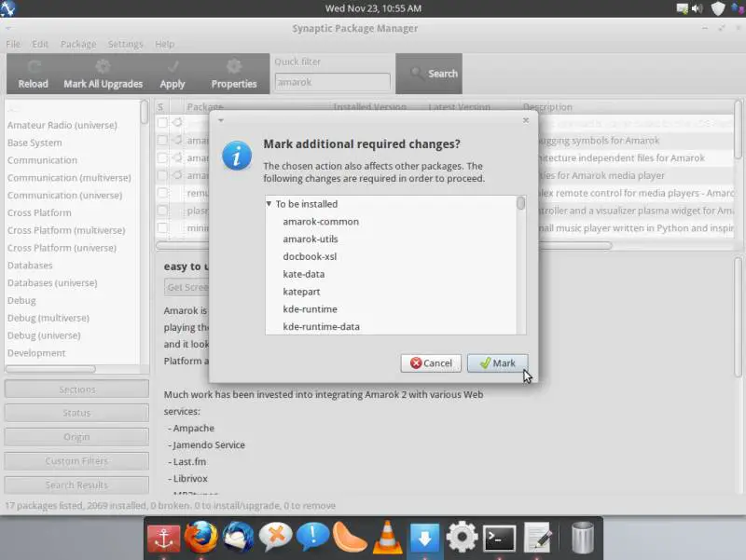Open system settings gear in the dock

pos(462,538)
